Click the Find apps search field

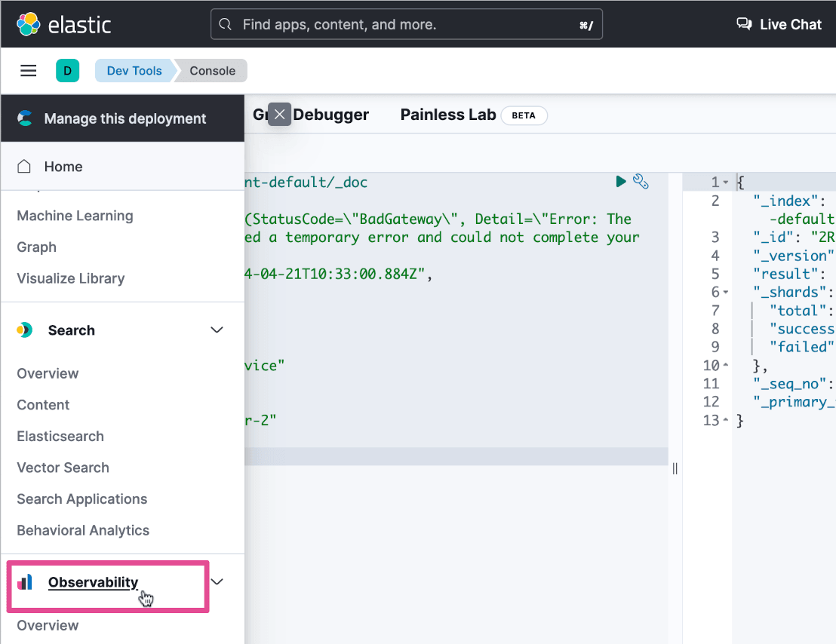click(x=406, y=25)
